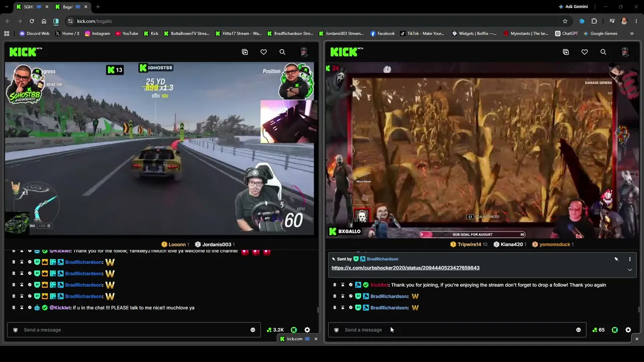
Task: Click heart icon in right pane
Action: [x=585, y=52]
